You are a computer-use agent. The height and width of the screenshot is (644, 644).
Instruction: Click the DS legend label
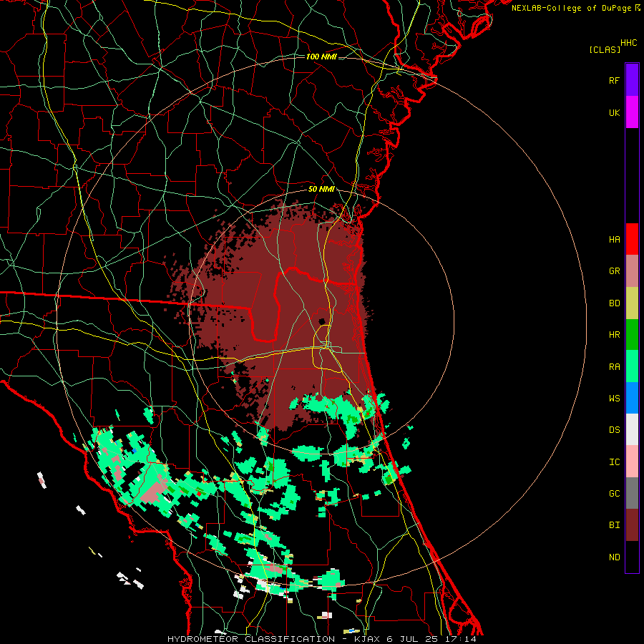click(x=614, y=430)
